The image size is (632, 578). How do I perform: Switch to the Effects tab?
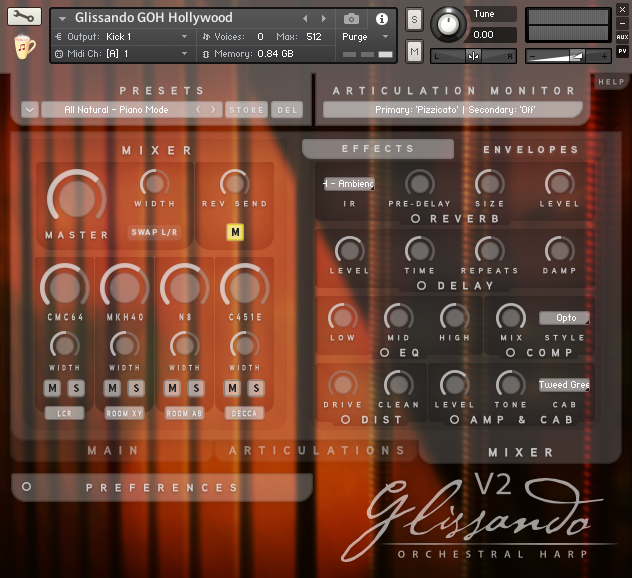378,149
